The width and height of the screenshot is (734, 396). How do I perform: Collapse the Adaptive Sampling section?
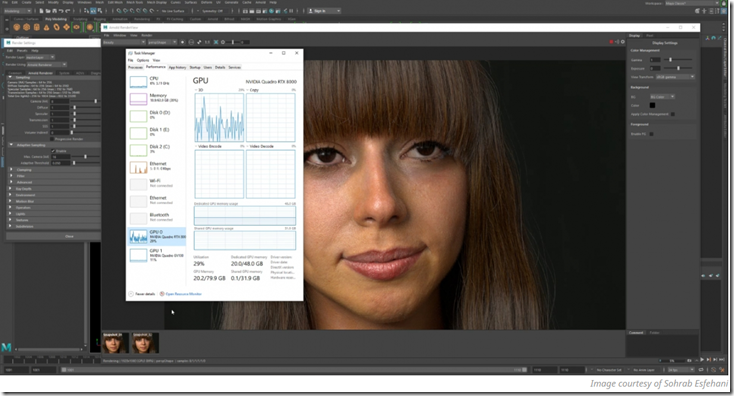11,145
